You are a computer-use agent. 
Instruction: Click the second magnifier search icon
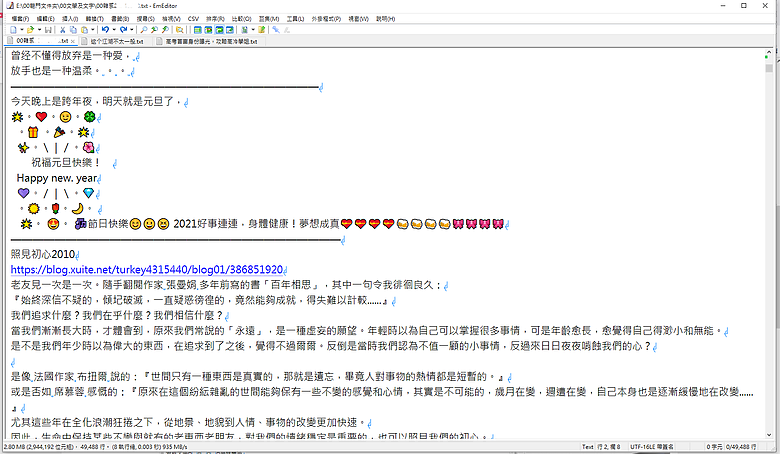point(154,30)
